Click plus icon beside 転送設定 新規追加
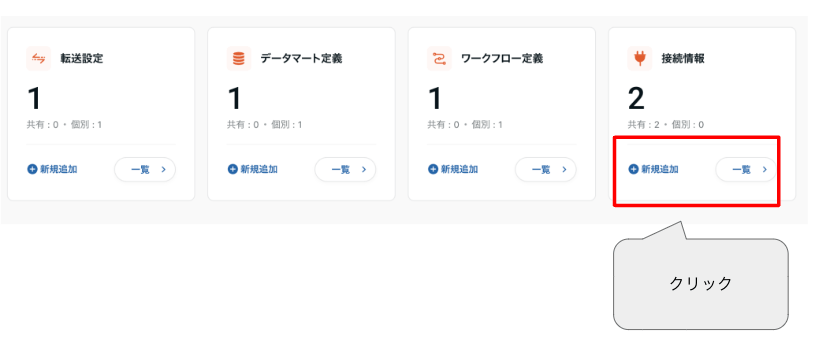The width and height of the screenshot is (821, 362). pos(32,169)
